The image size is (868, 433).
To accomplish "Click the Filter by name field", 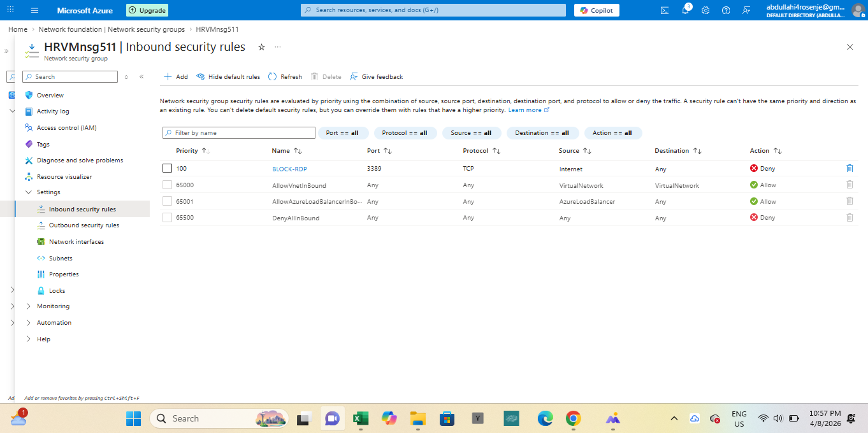I will pyautogui.click(x=239, y=133).
